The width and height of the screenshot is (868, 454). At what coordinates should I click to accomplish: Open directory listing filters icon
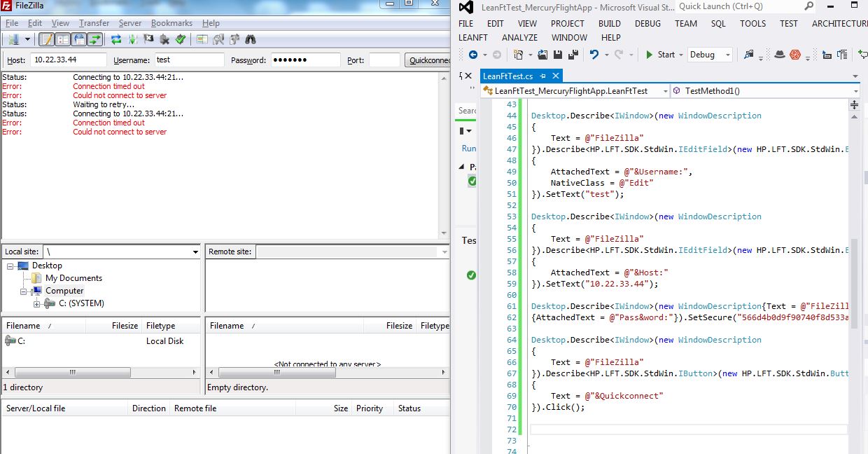202,39
